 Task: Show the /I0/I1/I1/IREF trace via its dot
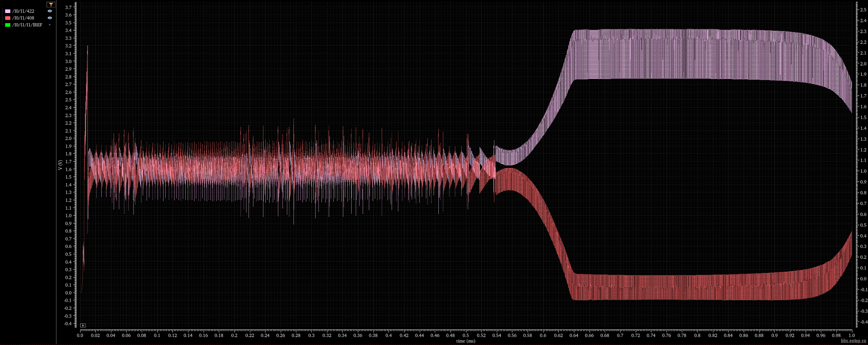pos(50,25)
